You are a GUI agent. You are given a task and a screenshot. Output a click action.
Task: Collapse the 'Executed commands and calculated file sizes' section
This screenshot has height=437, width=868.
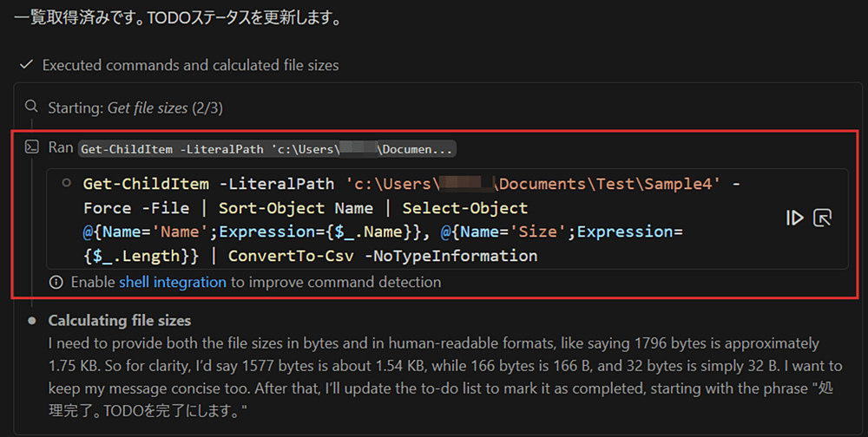coord(190,65)
